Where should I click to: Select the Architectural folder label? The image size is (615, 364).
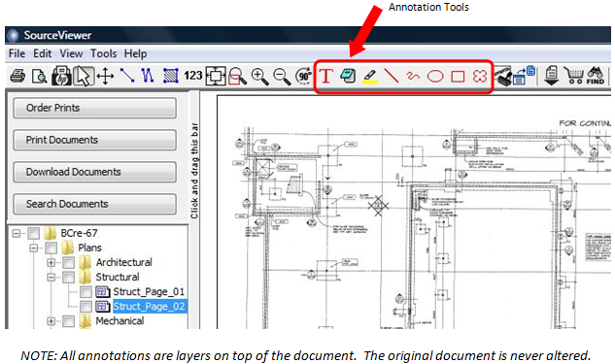[x=124, y=262]
